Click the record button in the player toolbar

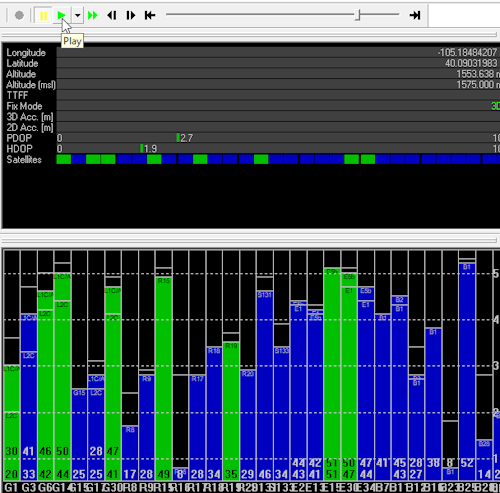[x=19, y=15]
